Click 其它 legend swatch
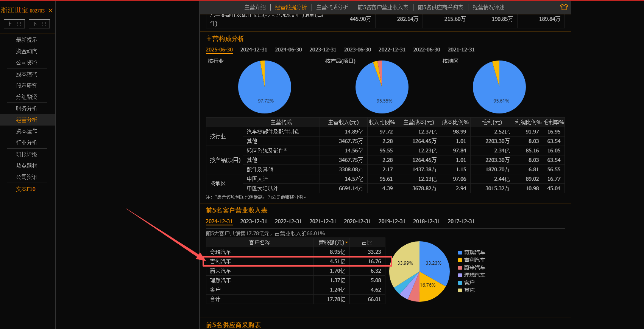The image size is (644, 329). pyautogui.click(x=460, y=290)
